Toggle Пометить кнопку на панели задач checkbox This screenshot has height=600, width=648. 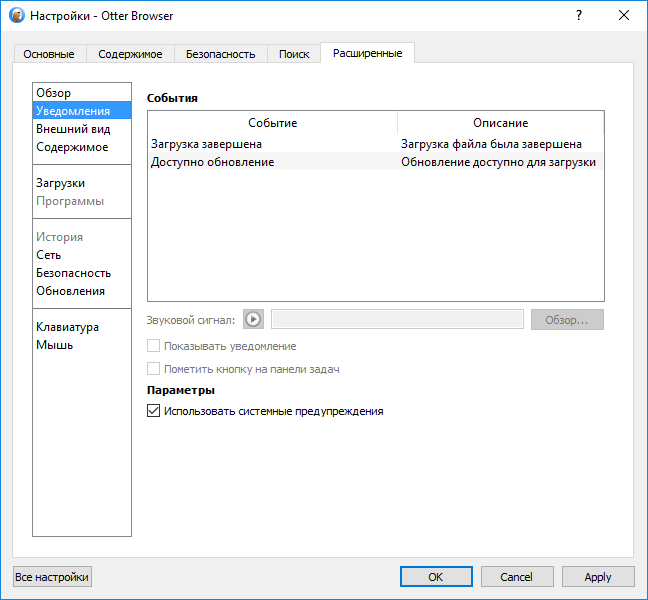pyautogui.click(x=153, y=369)
